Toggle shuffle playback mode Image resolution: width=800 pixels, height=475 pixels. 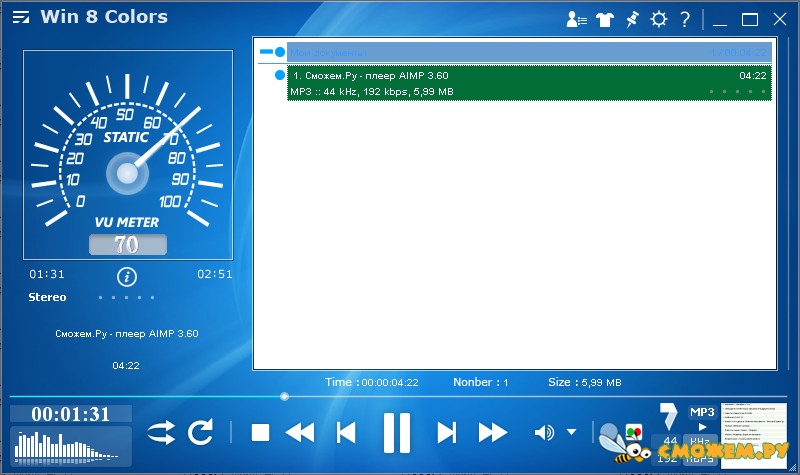pyautogui.click(x=161, y=433)
